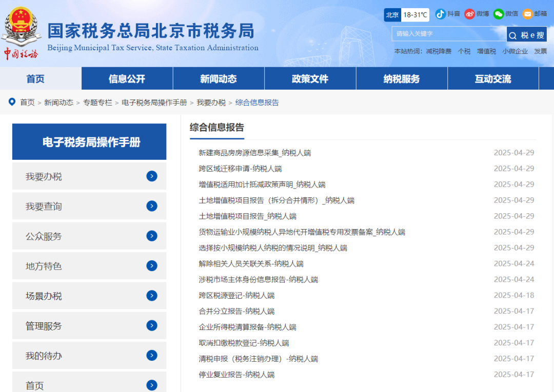Click the 电子税务局操作手册 sidebar header
This screenshot has height=392, width=554.
pos(89,142)
